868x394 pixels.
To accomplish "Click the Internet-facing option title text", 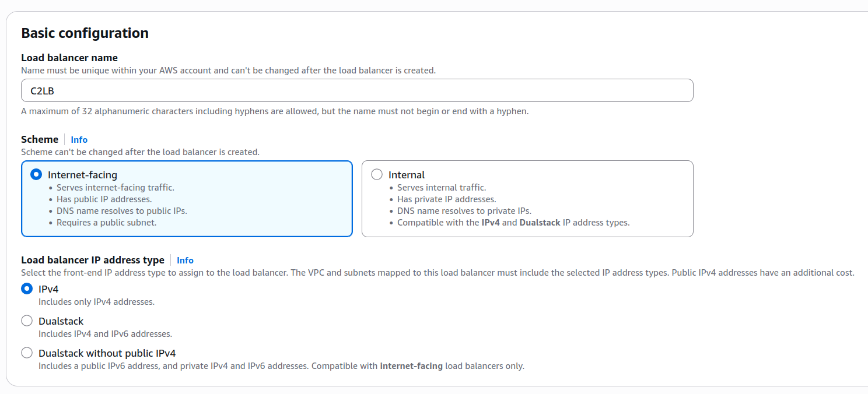I will 82,175.
